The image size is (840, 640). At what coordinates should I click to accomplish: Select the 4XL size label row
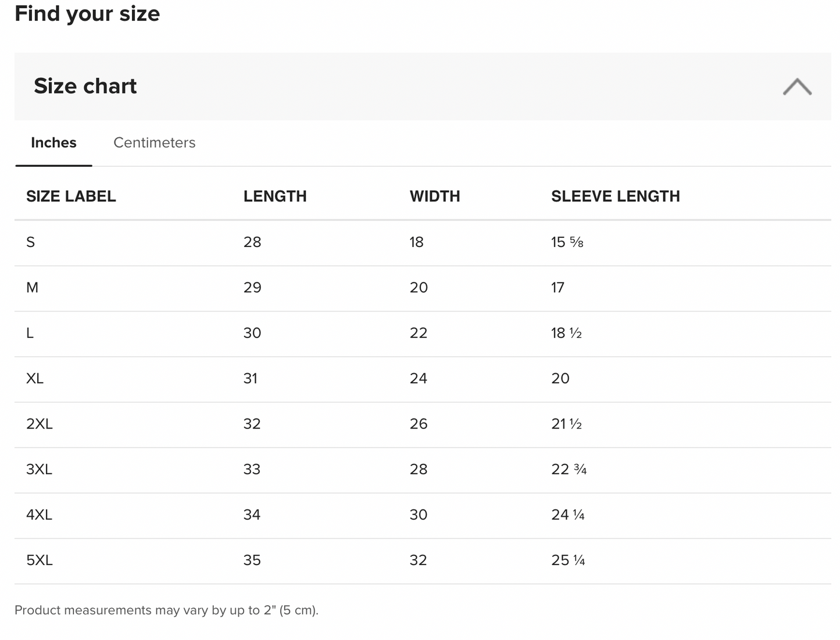click(x=40, y=514)
